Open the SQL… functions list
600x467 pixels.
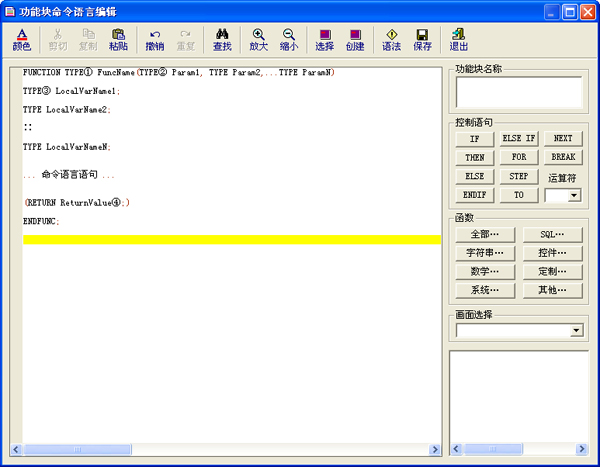pos(553,235)
